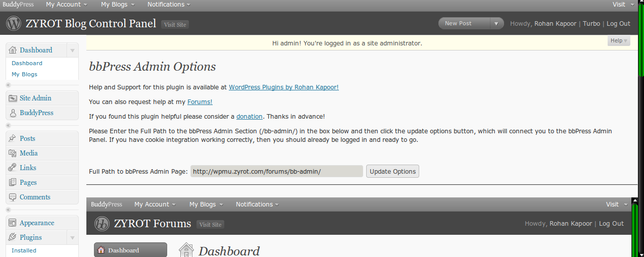
Task: Click the ZYROT Forums title
Action: (x=153, y=224)
